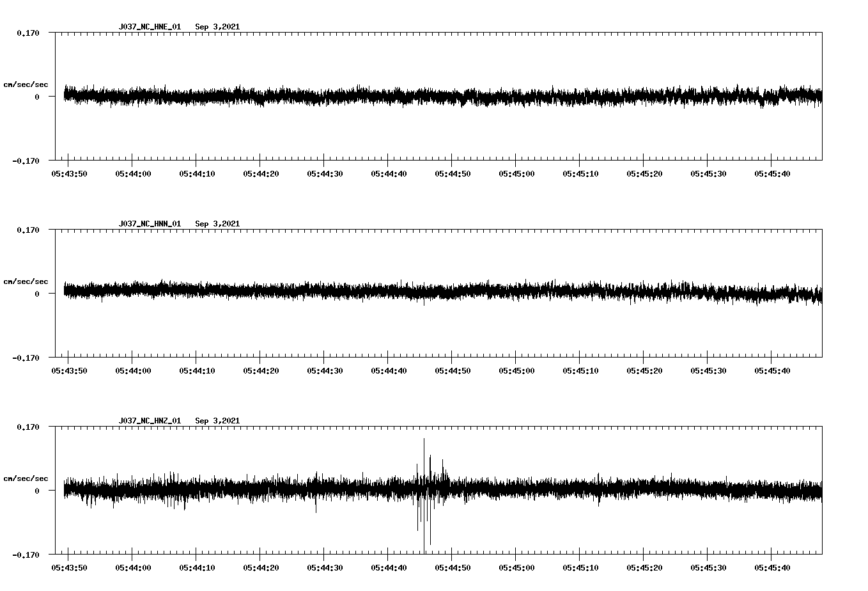Viewport: 868px width, 591px height.
Task: Click the tallest spike in the HNZ trace
Action: pos(424,496)
